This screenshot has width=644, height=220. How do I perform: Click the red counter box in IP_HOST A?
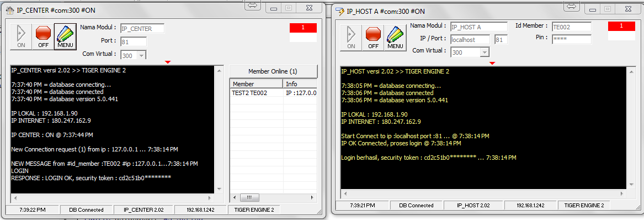click(x=621, y=26)
